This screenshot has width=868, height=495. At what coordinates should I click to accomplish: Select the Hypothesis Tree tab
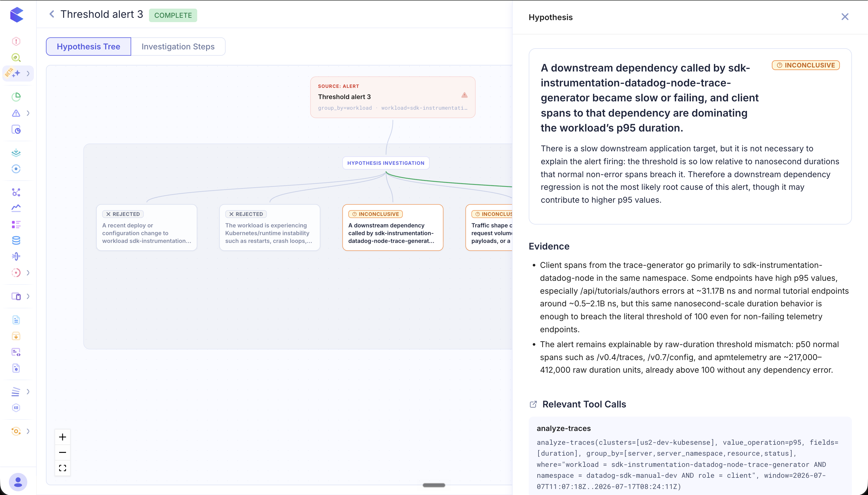[88, 47]
